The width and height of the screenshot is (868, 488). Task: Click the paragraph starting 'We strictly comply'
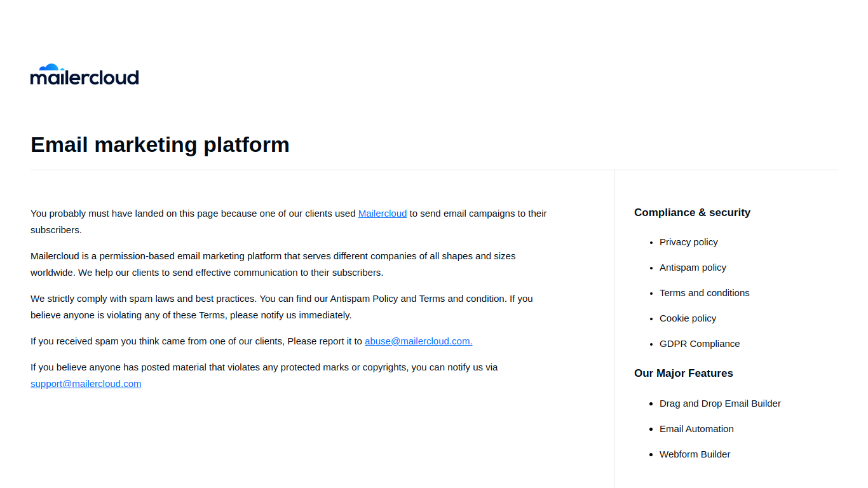281,307
